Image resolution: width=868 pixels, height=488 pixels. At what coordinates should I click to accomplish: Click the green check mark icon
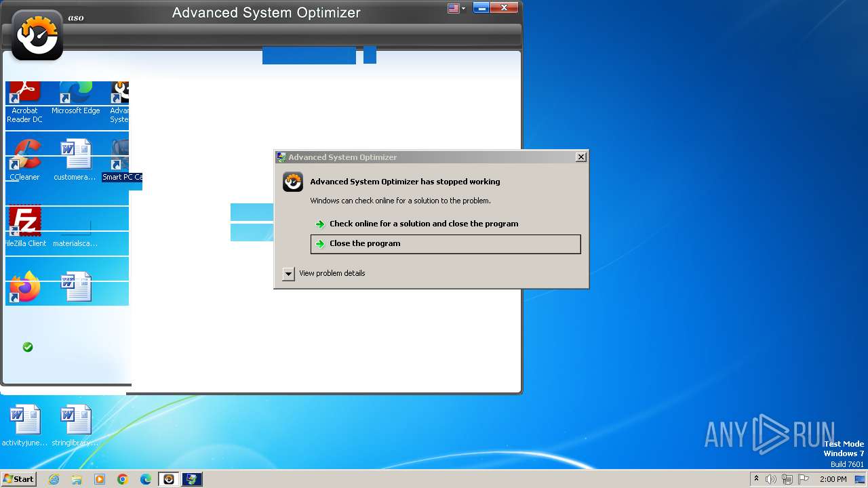click(28, 347)
